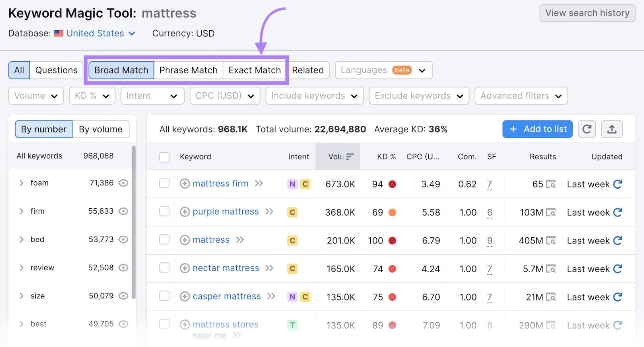Click the double arrows after nectar mattress
644x347 pixels.
pos(269,268)
